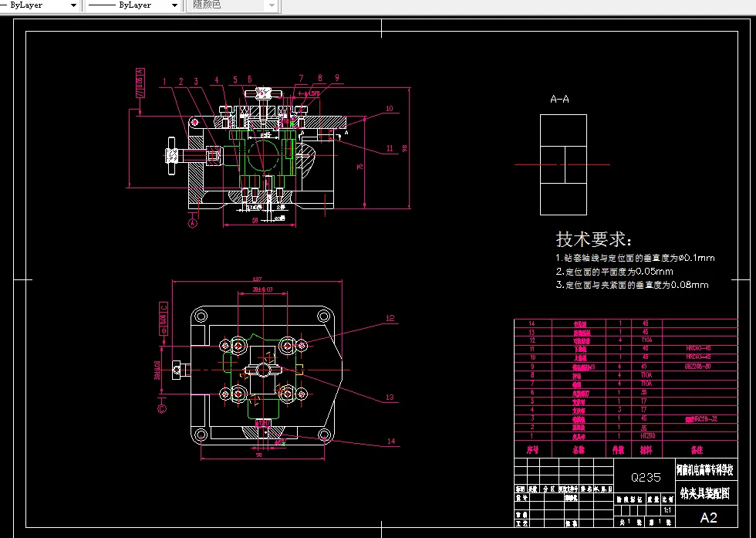756x538 pixels.
Task: Click the T10A material in parts row 12
Action: (x=646, y=340)
